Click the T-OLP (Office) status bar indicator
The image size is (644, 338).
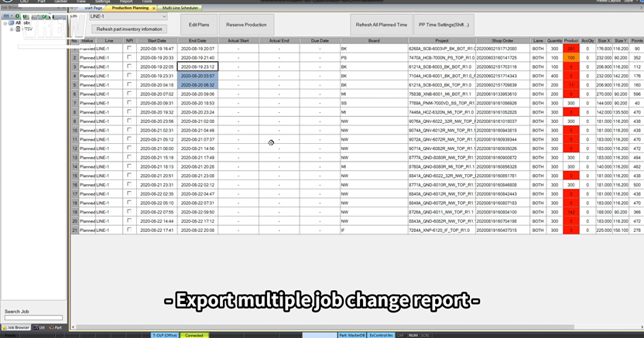[165, 335]
